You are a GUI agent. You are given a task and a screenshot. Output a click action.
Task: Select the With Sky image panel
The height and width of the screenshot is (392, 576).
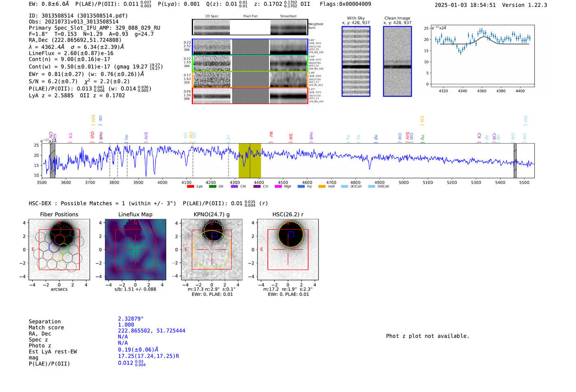click(x=356, y=61)
